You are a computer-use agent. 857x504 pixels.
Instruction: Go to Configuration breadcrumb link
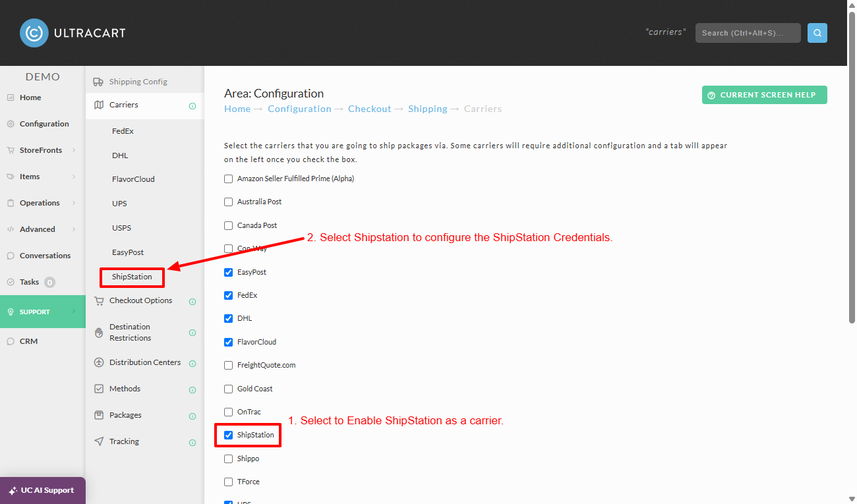(299, 109)
